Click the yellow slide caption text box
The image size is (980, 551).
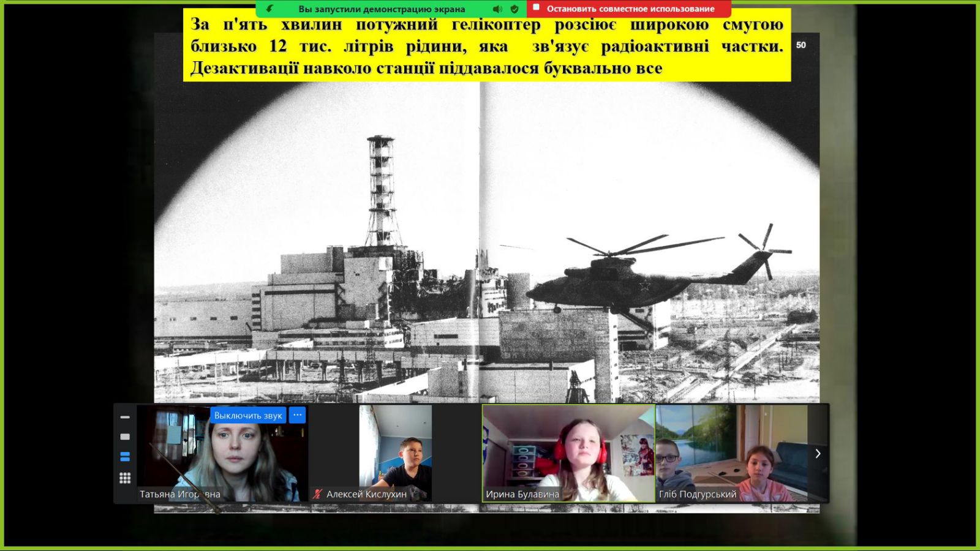click(x=487, y=45)
